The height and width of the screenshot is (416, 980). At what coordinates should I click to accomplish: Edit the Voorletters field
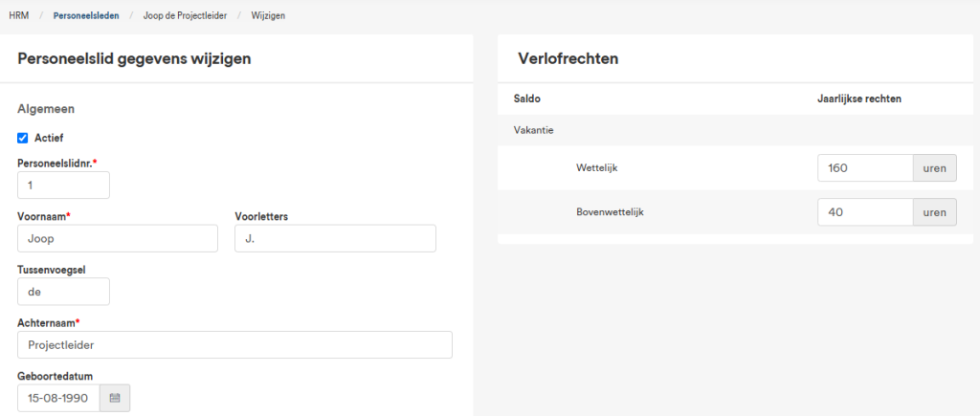(336, 239)
